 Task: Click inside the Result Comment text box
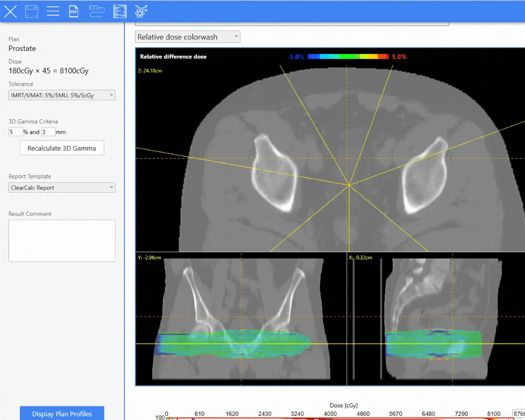click(x=62, y=240)
